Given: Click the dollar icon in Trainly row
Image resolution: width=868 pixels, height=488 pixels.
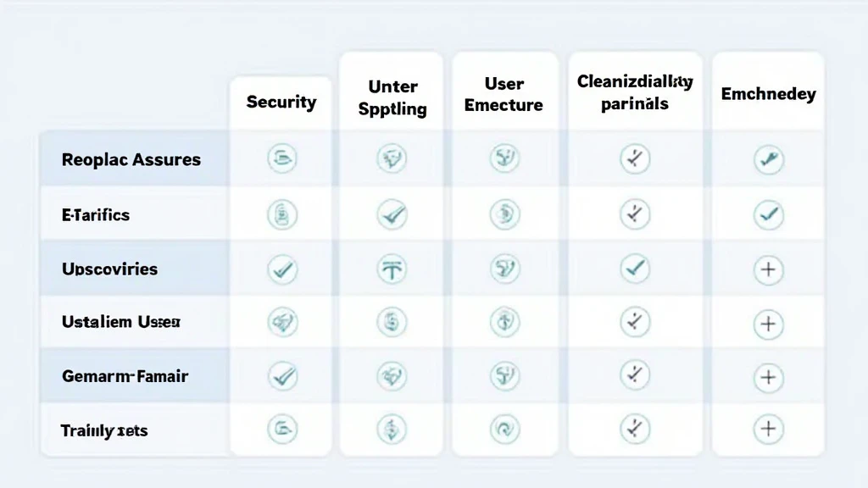Looking at the screenshot, I should pyautogui.click(x=392, y=429).
